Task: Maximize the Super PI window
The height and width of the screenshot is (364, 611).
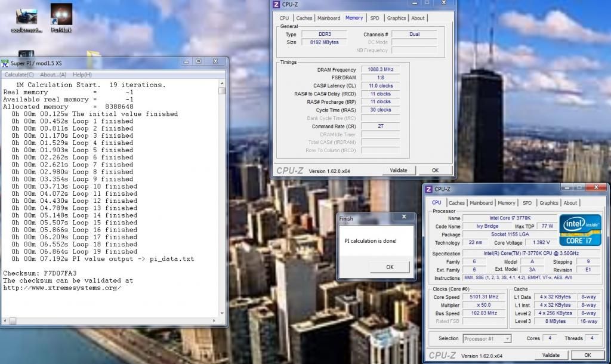Action: [199, 61]
